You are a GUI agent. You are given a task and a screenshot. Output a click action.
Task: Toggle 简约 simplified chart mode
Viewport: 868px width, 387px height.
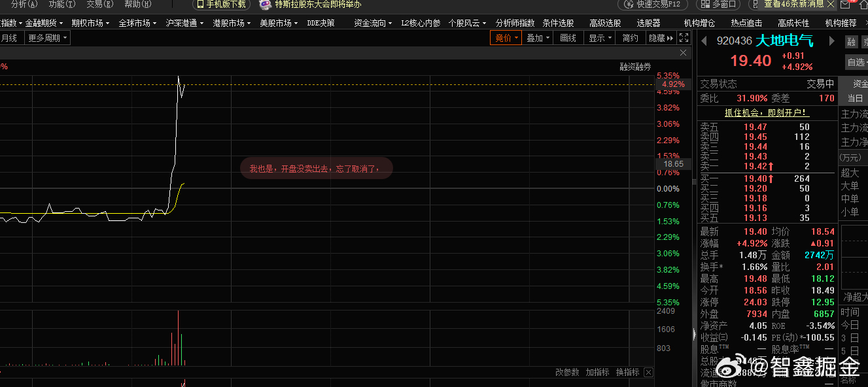[x=630, y=37]
